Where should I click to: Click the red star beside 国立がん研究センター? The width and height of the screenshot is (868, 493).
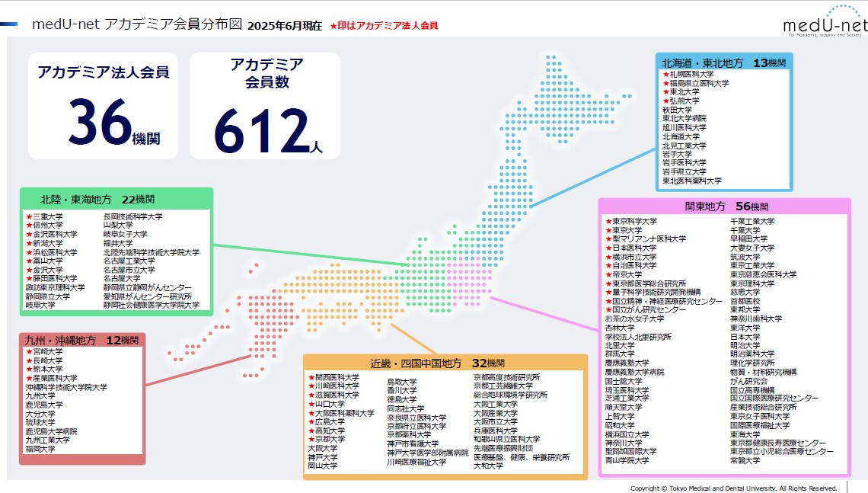[608, 310]
